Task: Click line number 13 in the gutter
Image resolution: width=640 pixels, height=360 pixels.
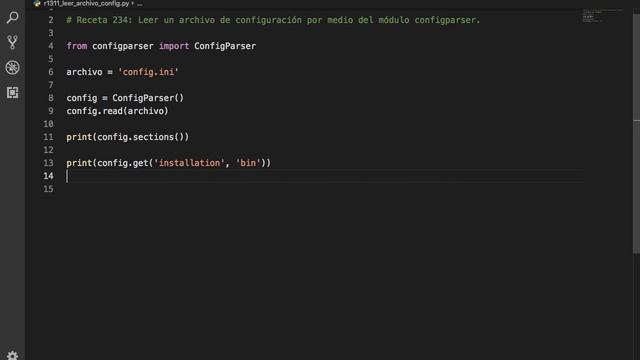Action: (x=48, y=163)
